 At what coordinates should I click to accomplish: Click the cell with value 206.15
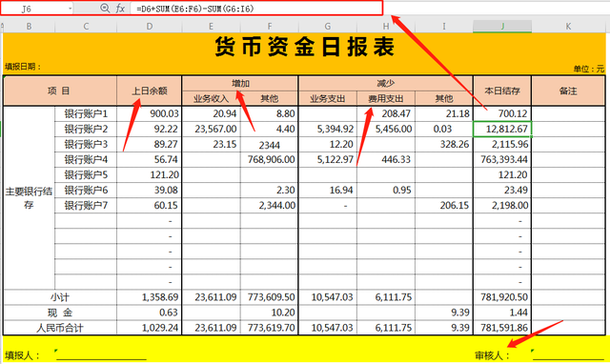click(x=444, y=205)
